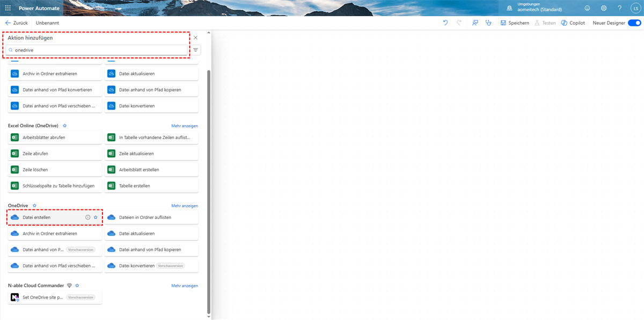This screenshot has height=320, width=644.
Task: Select Archiv in Ordner extrahieren with square blue icon
Action: pyautogui.click(x=55, y=74)
